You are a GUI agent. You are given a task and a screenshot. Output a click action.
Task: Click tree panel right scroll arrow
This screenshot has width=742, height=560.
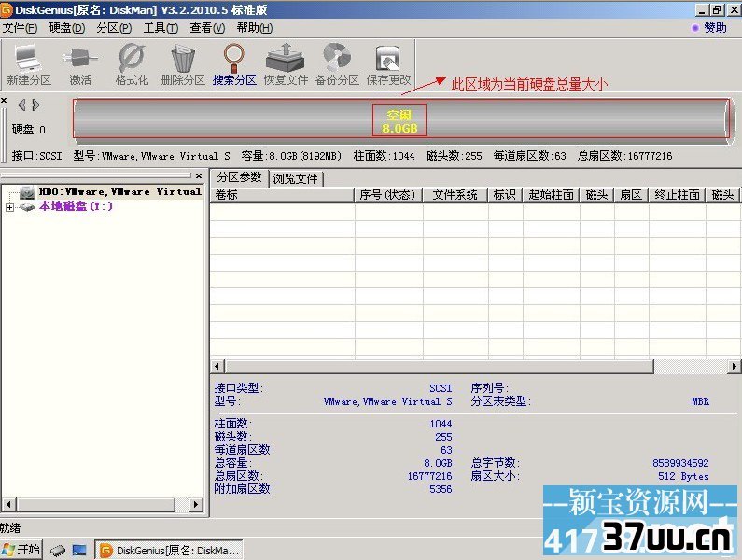pos(195,505)
